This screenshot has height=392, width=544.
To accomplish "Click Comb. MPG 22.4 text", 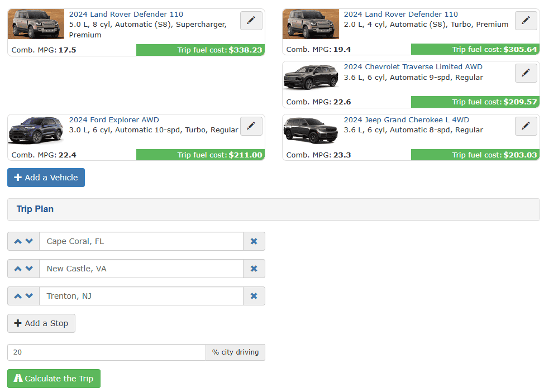I will coord(44,155).
